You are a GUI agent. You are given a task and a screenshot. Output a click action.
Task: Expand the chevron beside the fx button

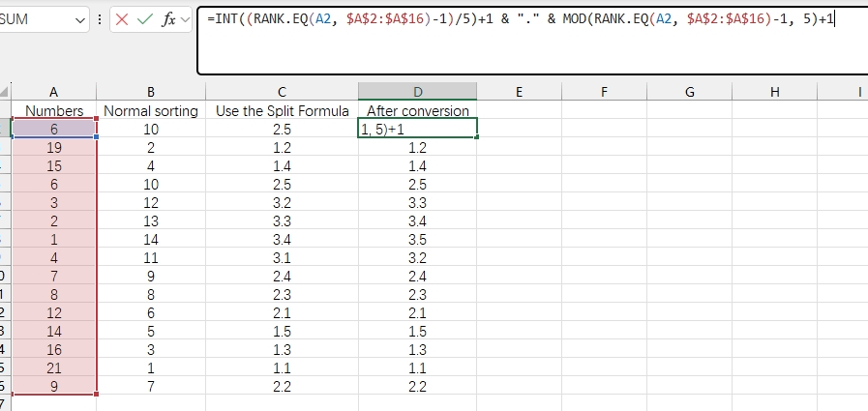(185, 20)
